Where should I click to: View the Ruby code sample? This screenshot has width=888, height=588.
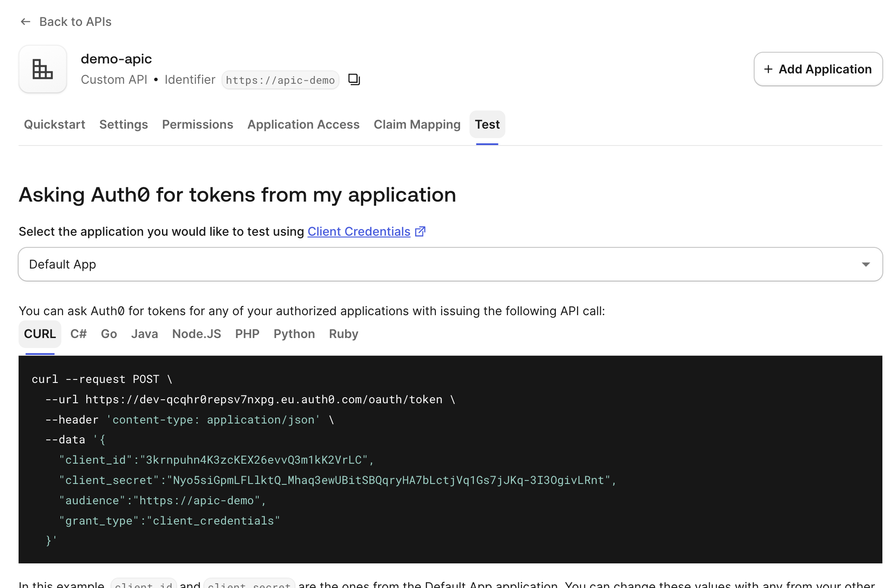click(x=343, y=334)
